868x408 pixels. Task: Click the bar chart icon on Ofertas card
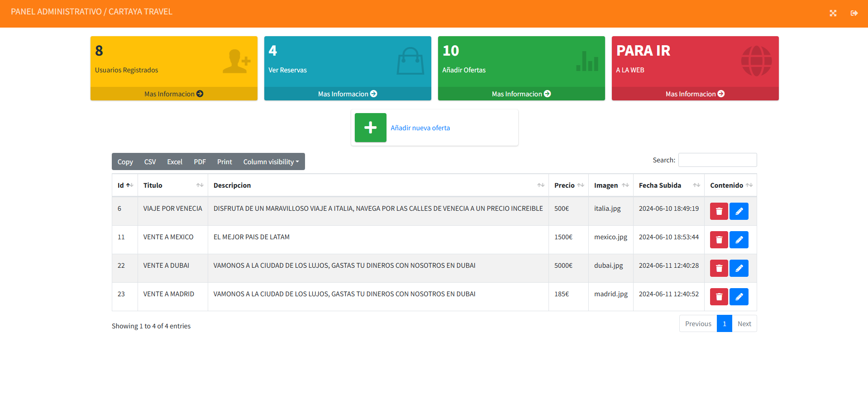(587, 61)
